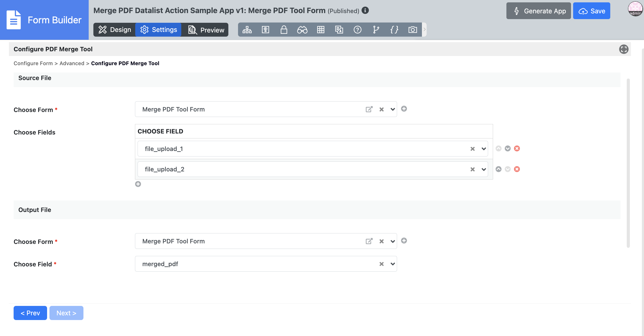
Task: Click the curly braces JSON icon
Action: point(394,30)
